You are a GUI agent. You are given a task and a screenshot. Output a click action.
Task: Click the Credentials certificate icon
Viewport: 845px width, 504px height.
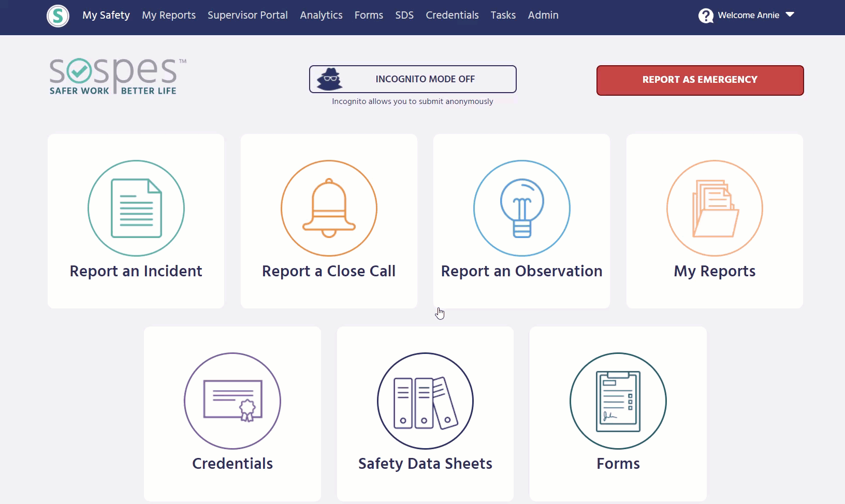(232, 401)
